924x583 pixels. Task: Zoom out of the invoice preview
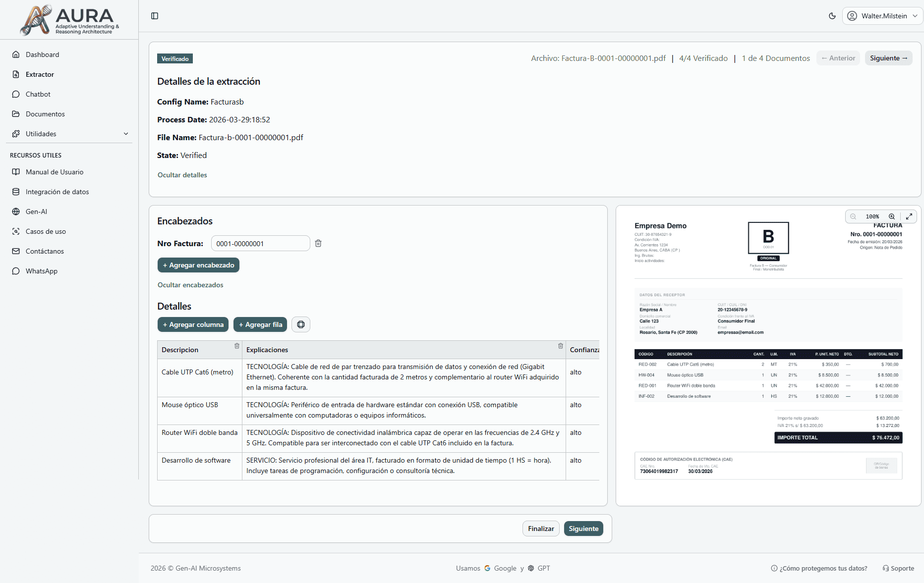pyautogui.click(x=853, y=216)
